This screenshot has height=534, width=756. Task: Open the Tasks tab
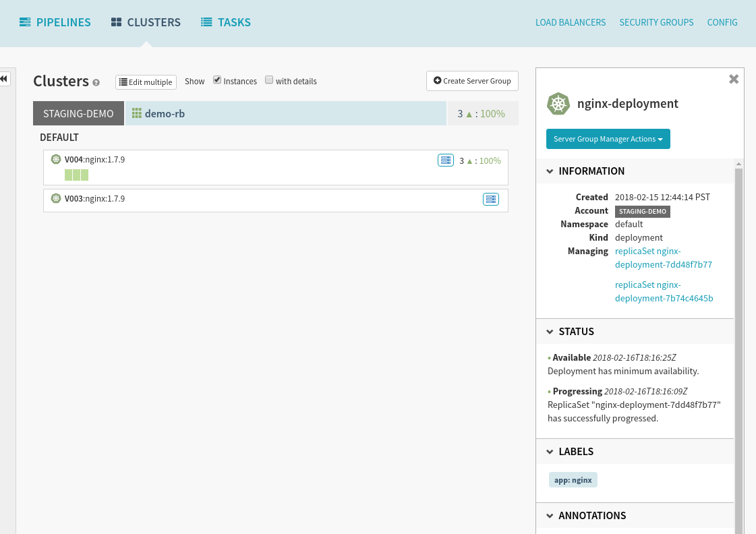coord(226,22)
